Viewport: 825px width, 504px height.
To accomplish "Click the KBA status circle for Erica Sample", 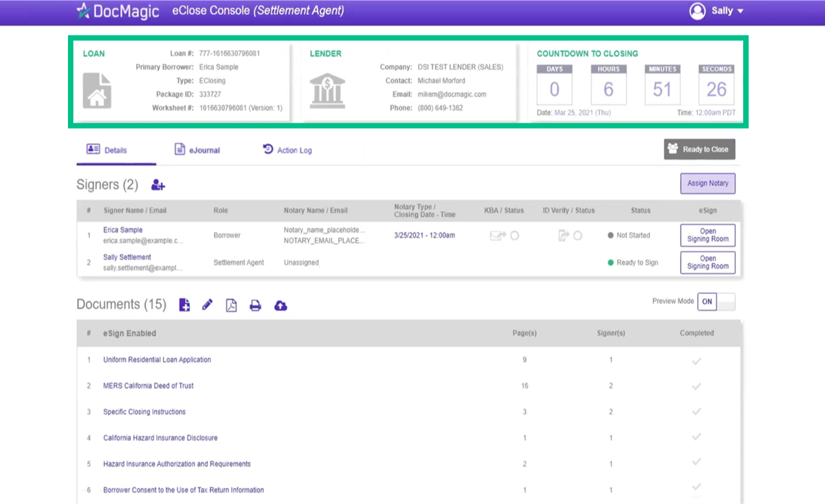I will 515,236.
